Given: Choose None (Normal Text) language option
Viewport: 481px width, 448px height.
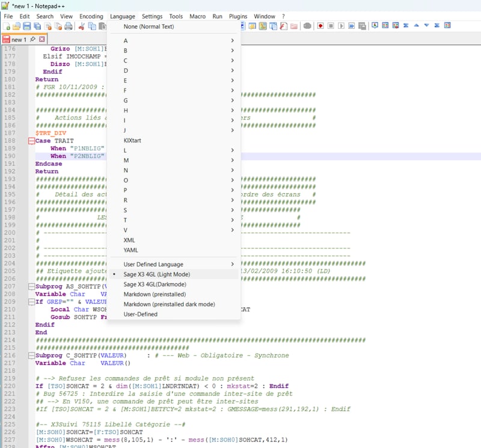Looking at the screenshot, I should pyautogui.click(x=149, y=26).
